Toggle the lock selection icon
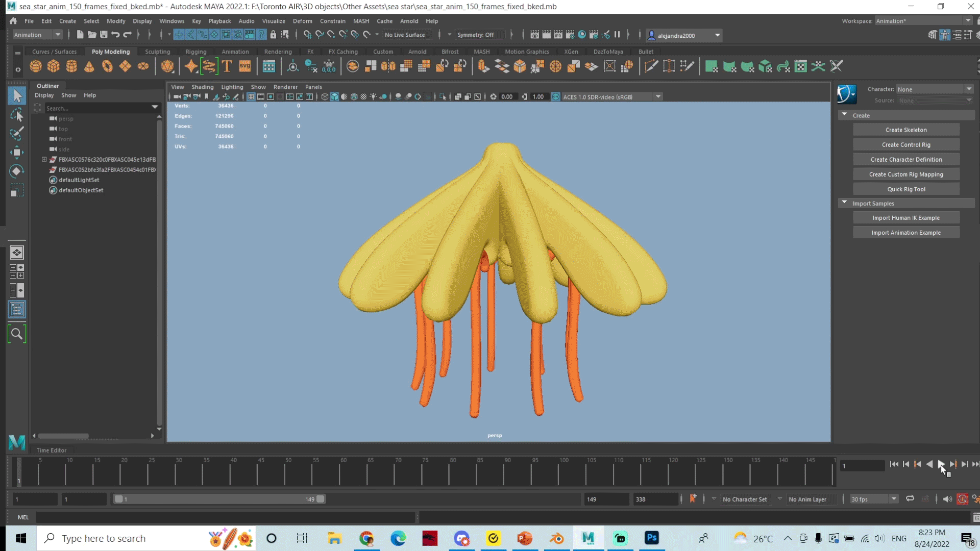Screen dimensions: 980x551 coord(273,35)
